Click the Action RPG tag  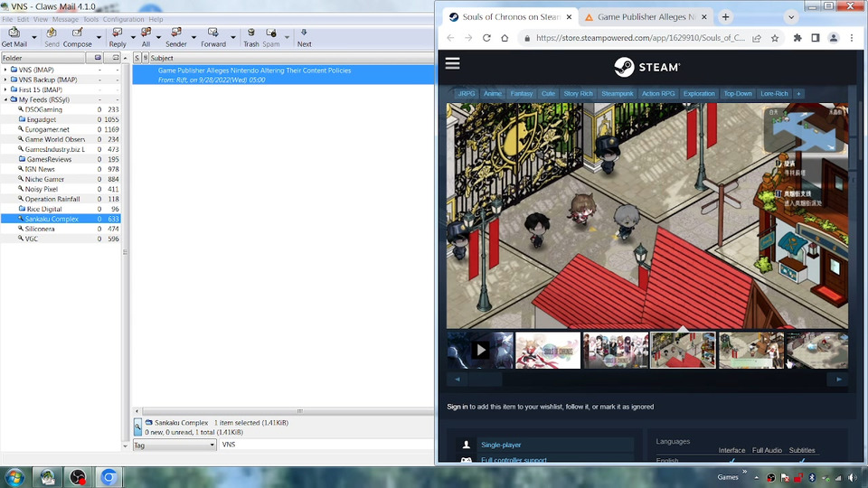pos(658,93)
